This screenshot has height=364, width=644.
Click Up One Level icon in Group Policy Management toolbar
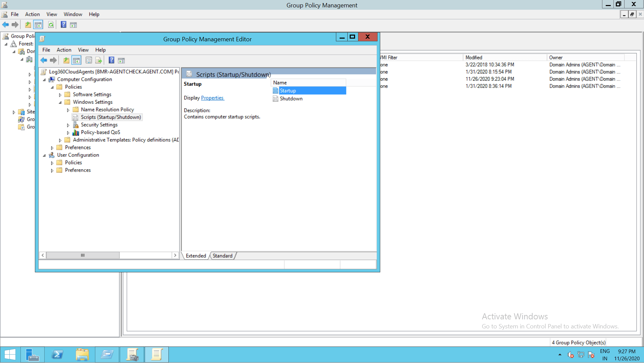coord(28,25)
